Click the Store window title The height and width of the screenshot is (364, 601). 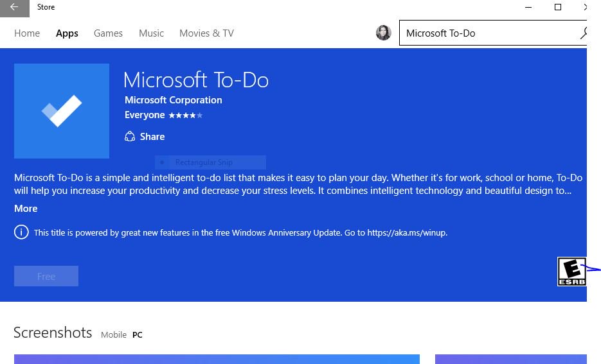(x=46, y=7)
